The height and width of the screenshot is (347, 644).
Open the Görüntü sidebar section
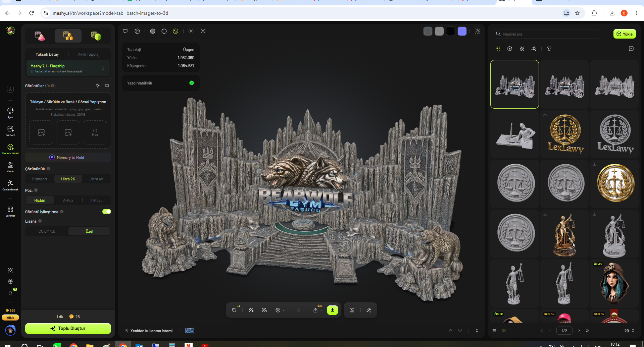click(x=10, y=131)
